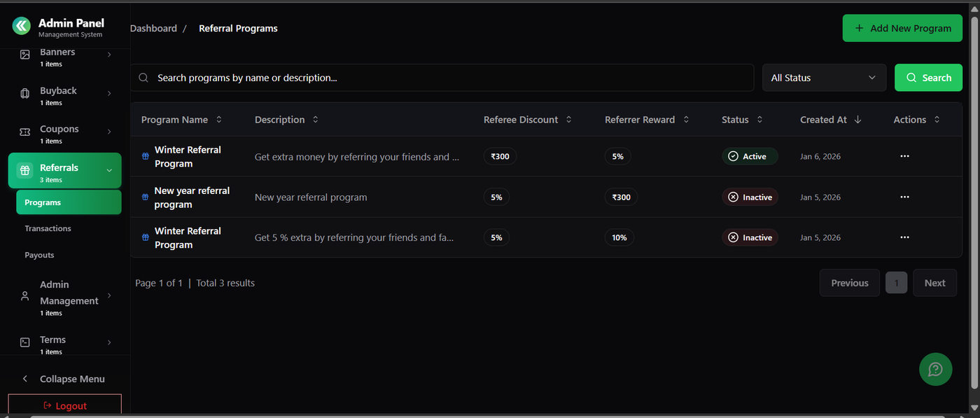Open the All Status filter dropdown
This screenshot has width=980, height=418.
tap(824, 78)
